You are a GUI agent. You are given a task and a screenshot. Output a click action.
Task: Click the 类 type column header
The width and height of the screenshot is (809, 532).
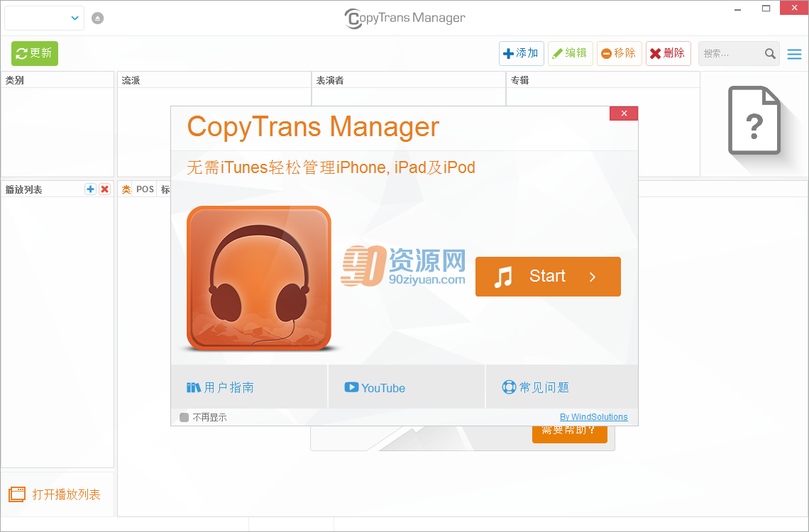point(126,189)
